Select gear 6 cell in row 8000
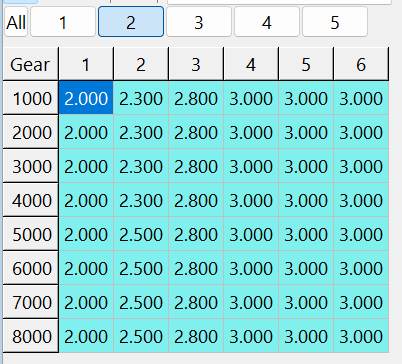 pos(361,336)
